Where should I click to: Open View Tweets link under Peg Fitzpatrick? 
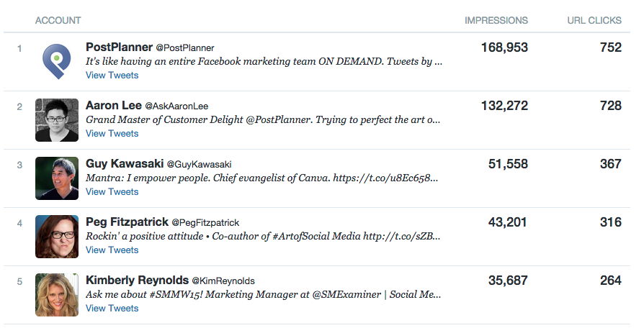click(x=112, y=250)
